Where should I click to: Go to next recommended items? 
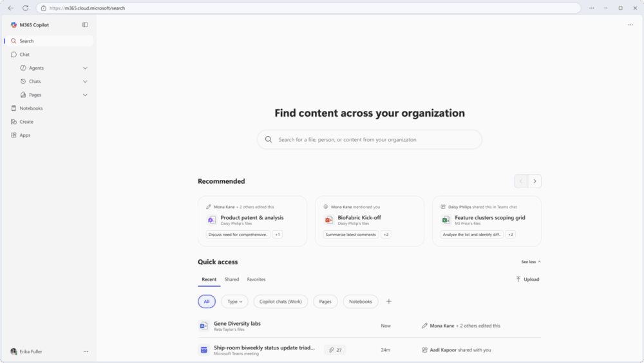pos(535,181)
